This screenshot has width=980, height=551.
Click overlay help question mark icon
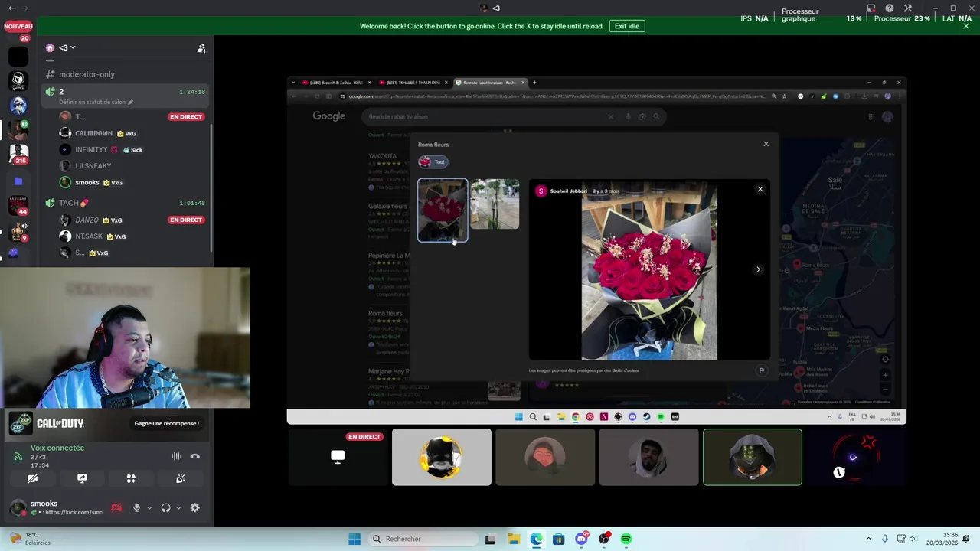[x=889, y=8]
